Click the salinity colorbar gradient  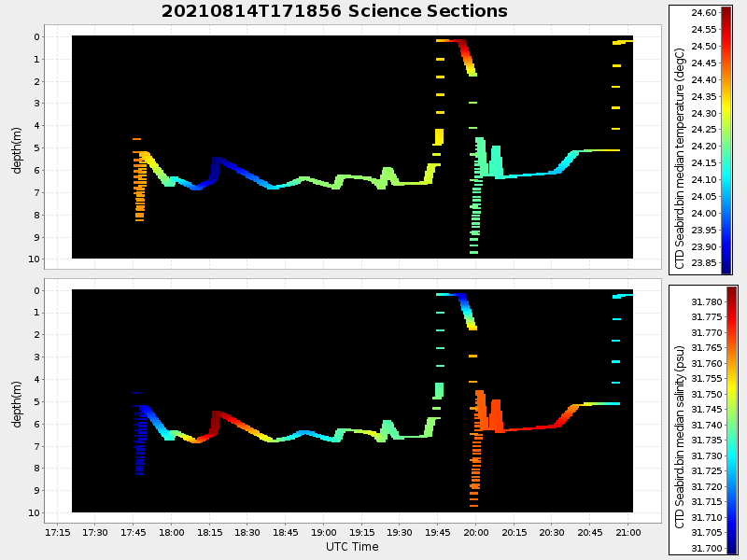[731, 419]
